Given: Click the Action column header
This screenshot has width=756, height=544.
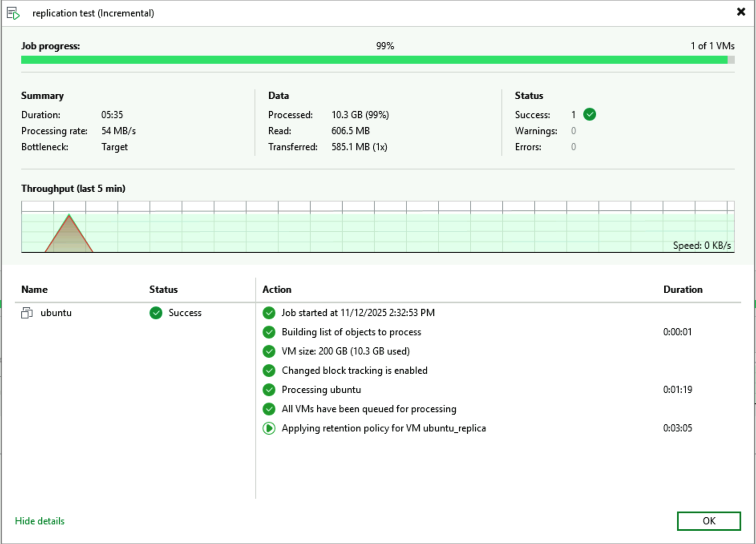Looking at the screenshot, I should coord(277,289).
